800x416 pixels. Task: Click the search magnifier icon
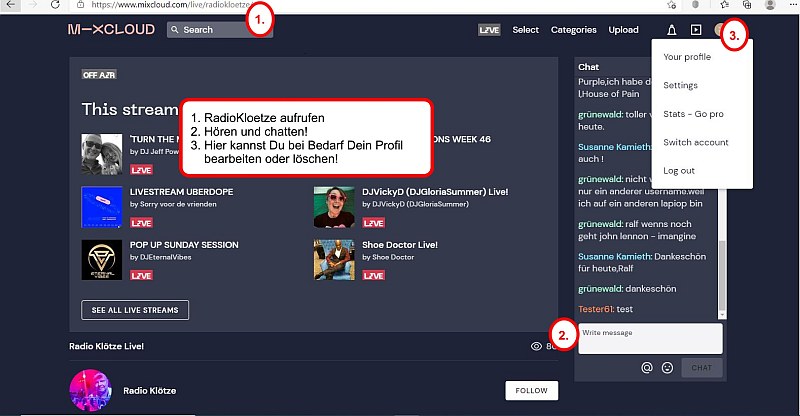(175, 30)
